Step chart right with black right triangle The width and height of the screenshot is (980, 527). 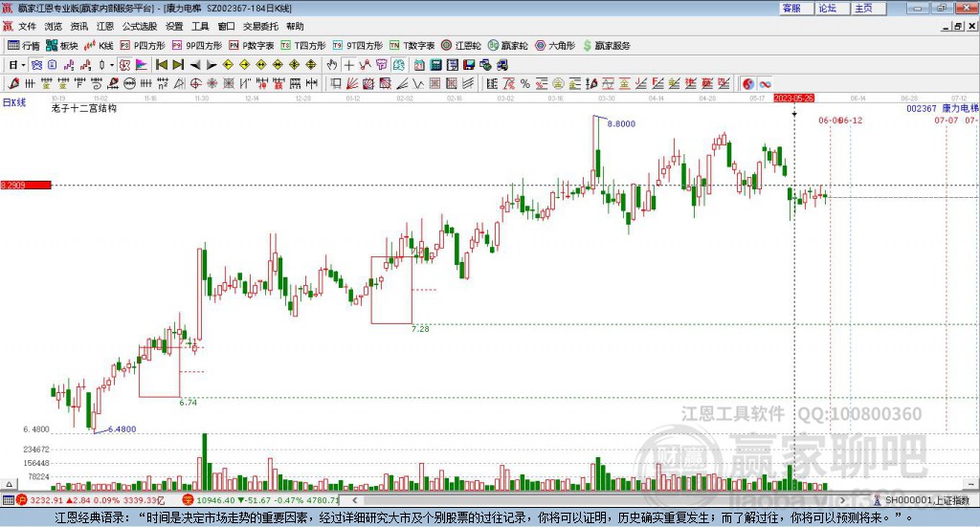click(x=212, y=65)
